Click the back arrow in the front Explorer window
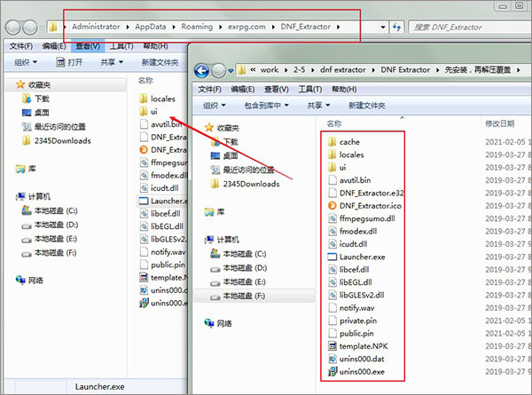This screenshot has width=532, height=395. (x=202, y=71)
